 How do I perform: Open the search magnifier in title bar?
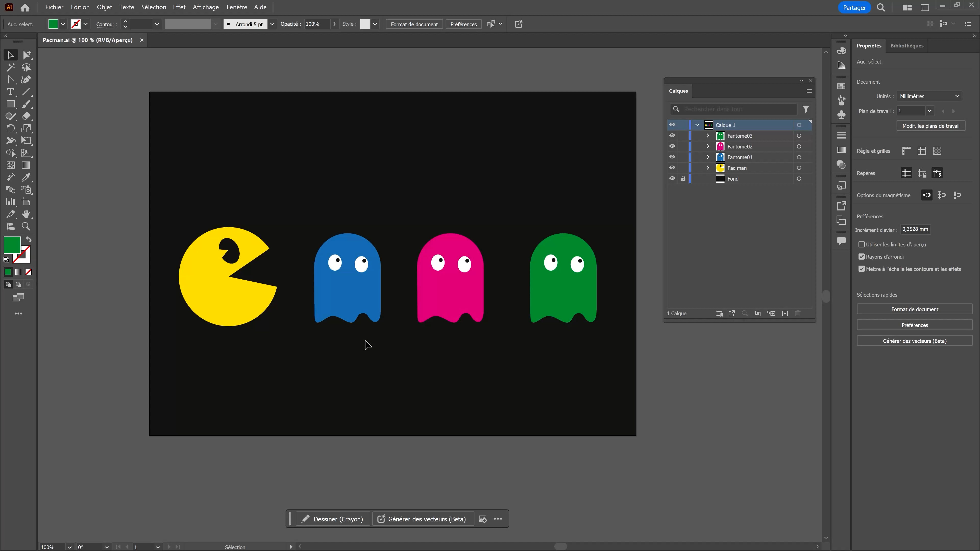881,7
